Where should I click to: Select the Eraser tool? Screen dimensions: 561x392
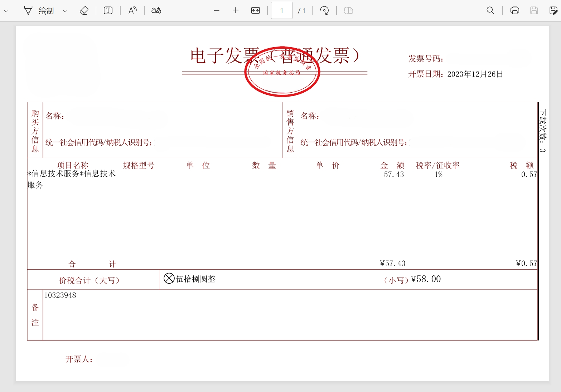(84, 10)
